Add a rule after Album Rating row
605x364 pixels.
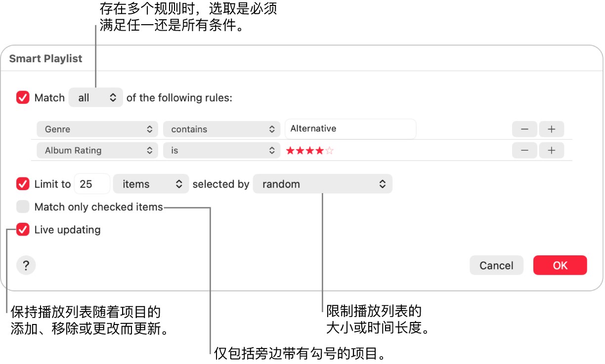(x=552, y=151)
